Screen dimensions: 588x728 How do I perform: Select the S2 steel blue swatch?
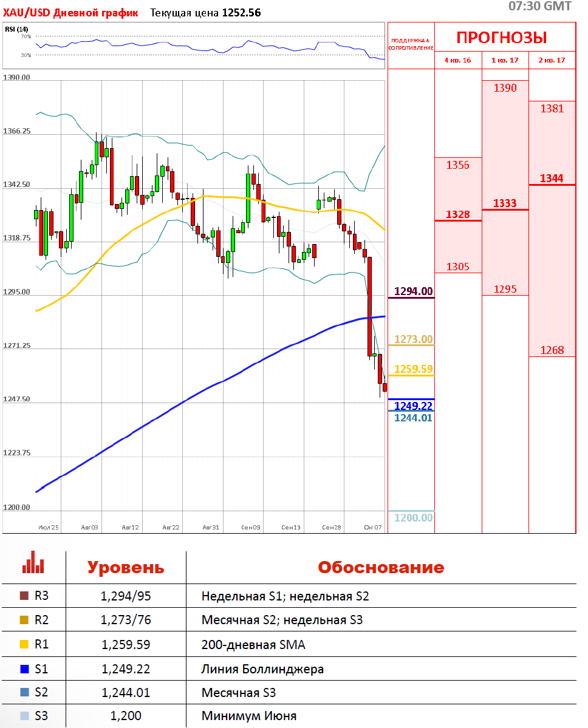pos(24,692)
